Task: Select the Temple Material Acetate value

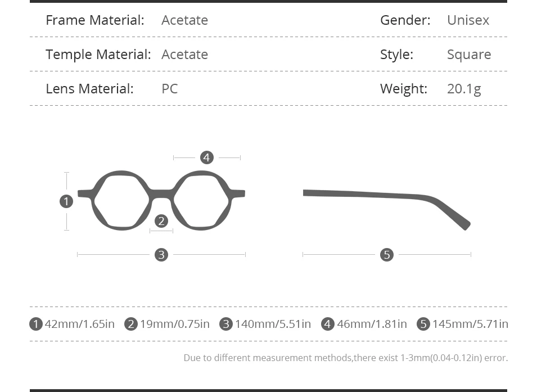Action: point(184,55)
